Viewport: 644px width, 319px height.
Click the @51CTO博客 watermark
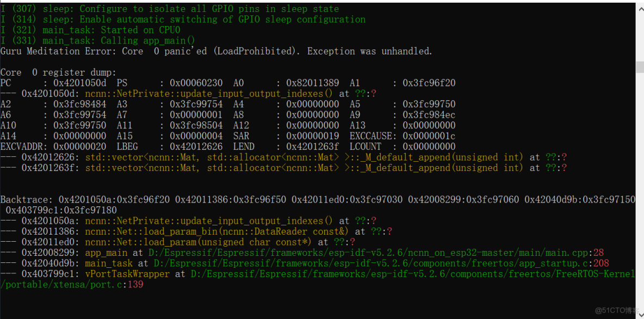tap(616, 310)
